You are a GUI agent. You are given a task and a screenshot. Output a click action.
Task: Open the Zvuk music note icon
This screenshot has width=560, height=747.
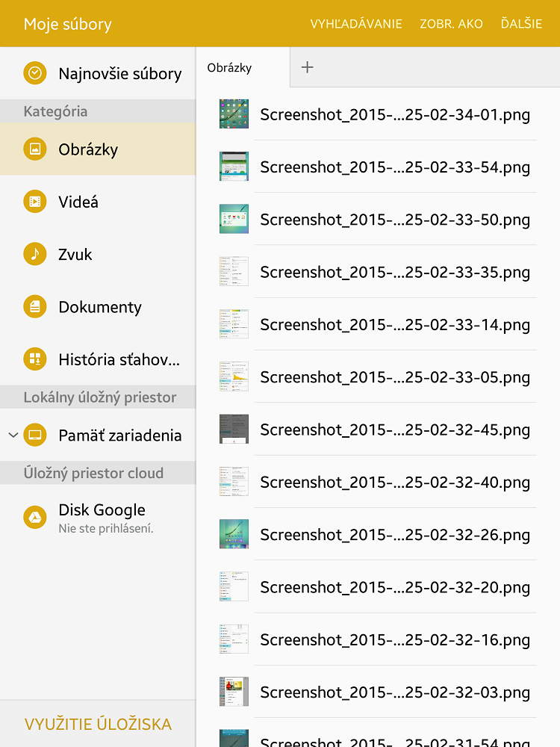pyautogui.click(x=35, y=254)
